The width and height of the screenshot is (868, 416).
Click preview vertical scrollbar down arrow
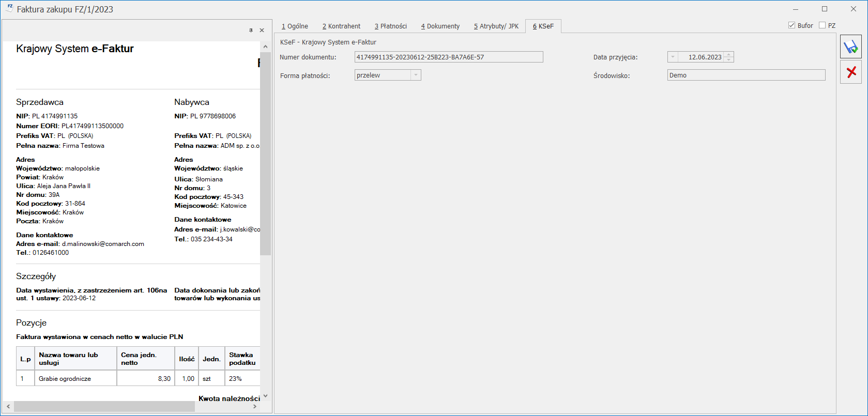[x=265, y=396]
